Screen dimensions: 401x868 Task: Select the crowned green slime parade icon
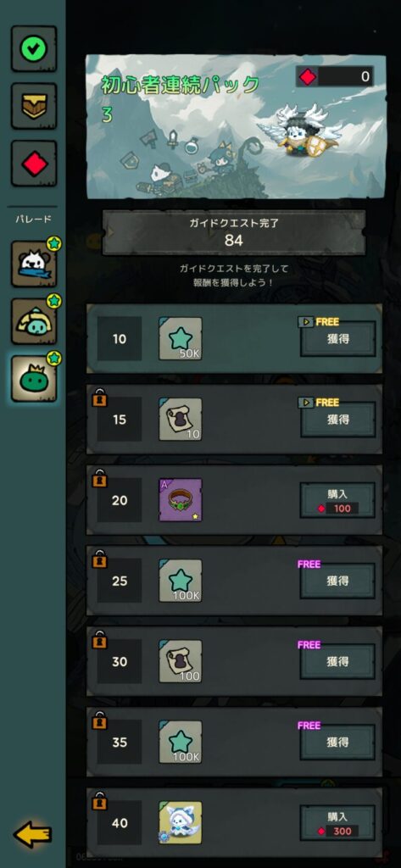pyautogui.click(x=34, y=379)
